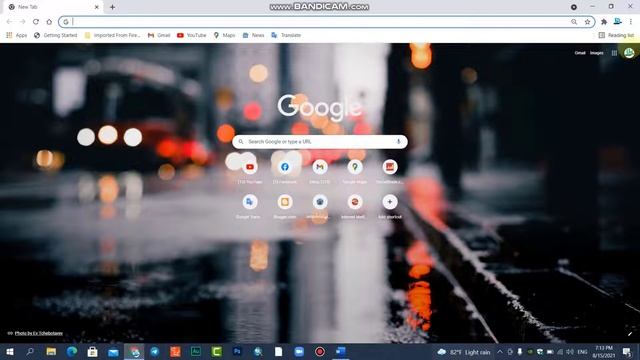640x360 pixels.
Task: Open a new tab with the plus button
Action: pos(112,7)
